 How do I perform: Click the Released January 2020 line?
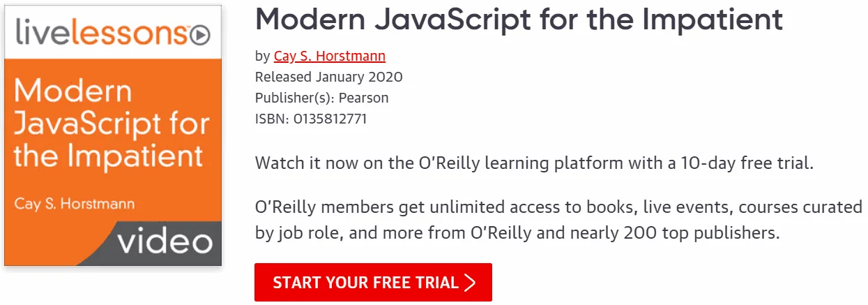[329, 77]
